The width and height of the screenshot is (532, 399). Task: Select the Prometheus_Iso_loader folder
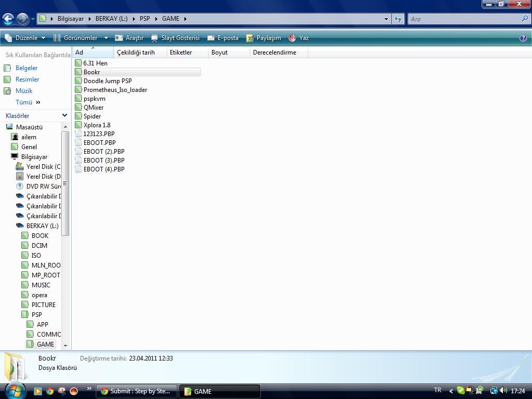pyautogui.click(x=115, y=90)
